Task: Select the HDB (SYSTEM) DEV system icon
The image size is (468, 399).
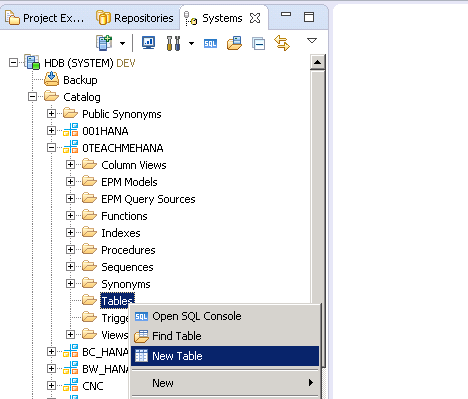Action: click(x=32, y=62)
